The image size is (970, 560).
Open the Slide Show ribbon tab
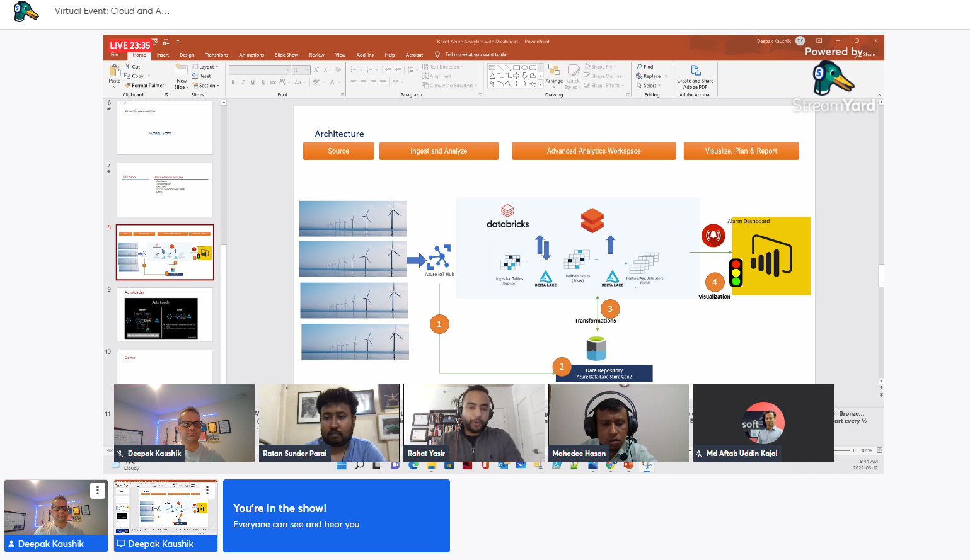[286, 55]
